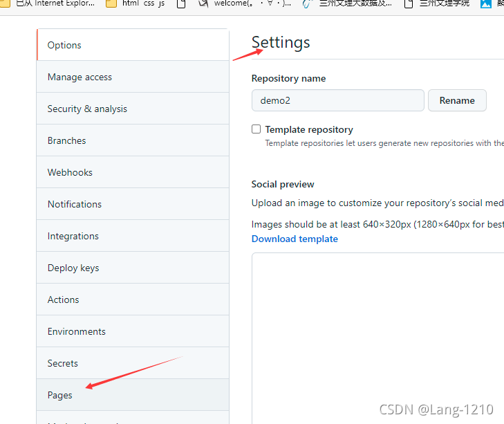Select Notifications in sidebar

point(133,204)
